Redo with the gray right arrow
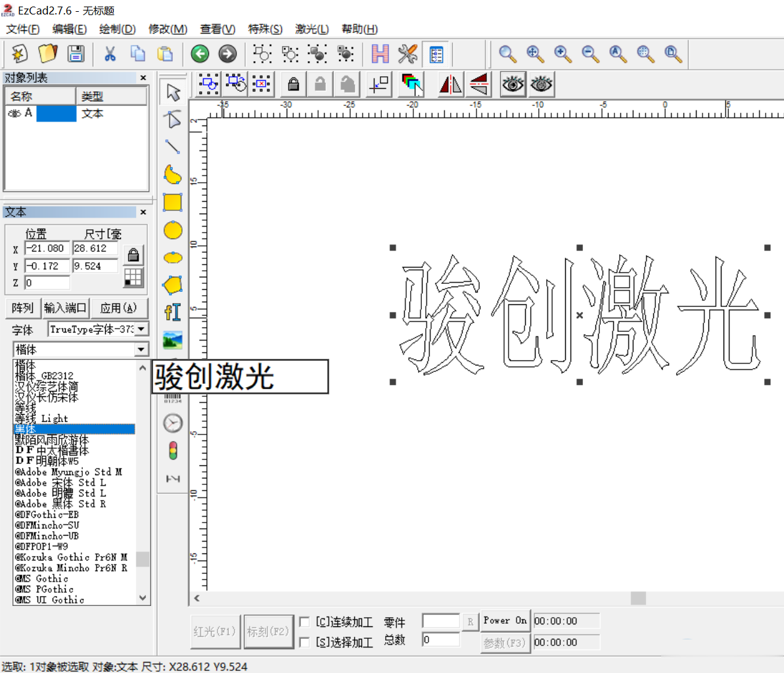This screenshot has height=673, width=784. pyautogui.click(x=227, y=53)
